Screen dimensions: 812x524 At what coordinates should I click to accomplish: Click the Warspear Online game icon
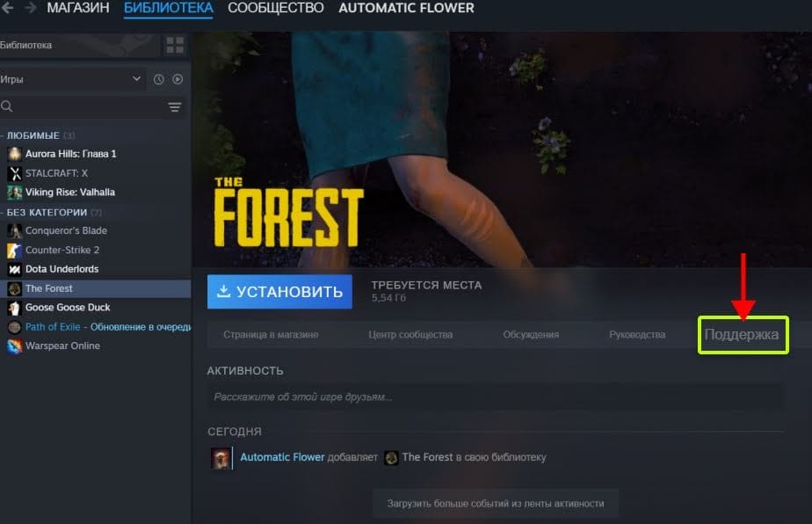pos(14,346)
